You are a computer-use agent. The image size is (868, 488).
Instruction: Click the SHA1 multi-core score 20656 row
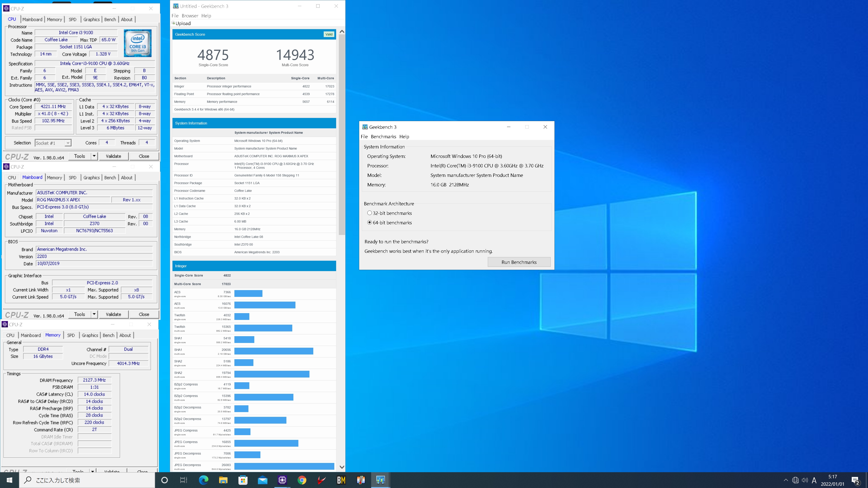pyautogui.click(x=254, y=351)
